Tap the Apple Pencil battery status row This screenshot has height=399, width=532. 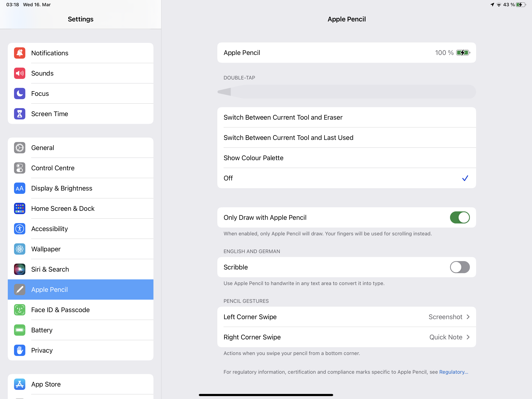[x=346, y=53]
